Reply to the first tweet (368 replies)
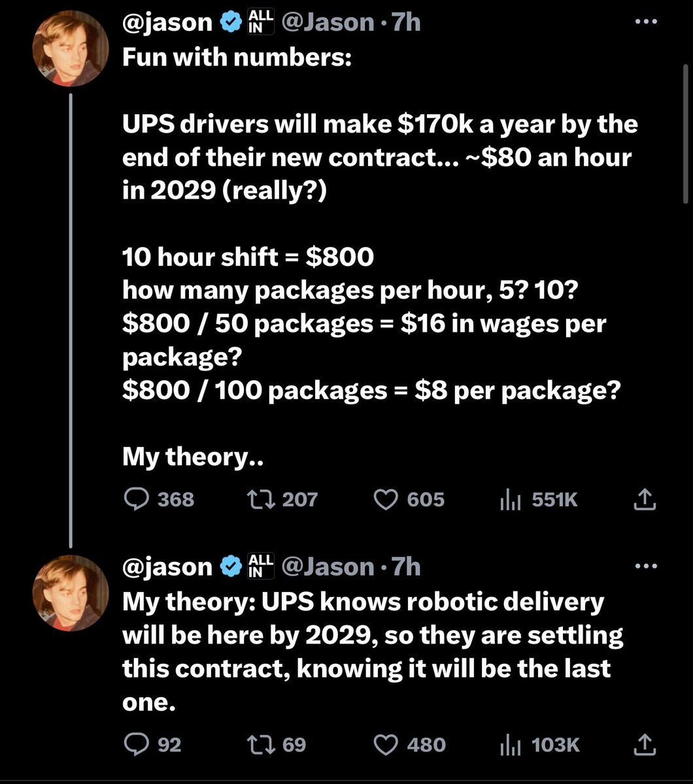693x784 pixels. 135,500
